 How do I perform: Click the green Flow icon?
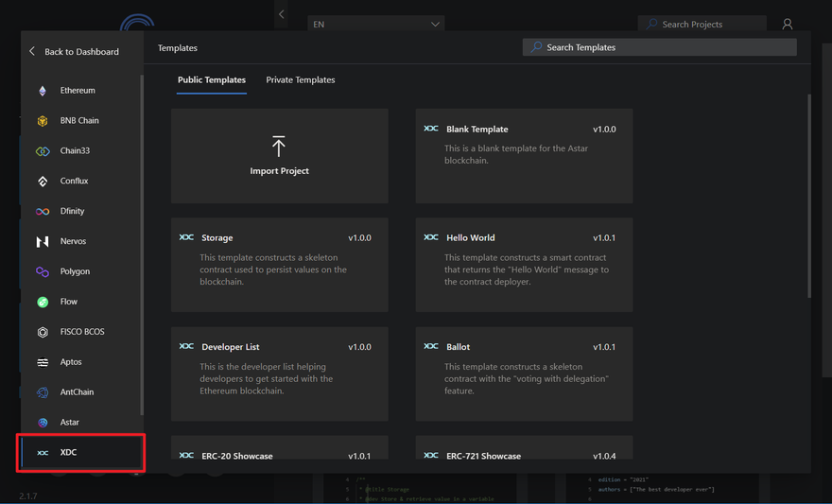(x=43, y=302)
